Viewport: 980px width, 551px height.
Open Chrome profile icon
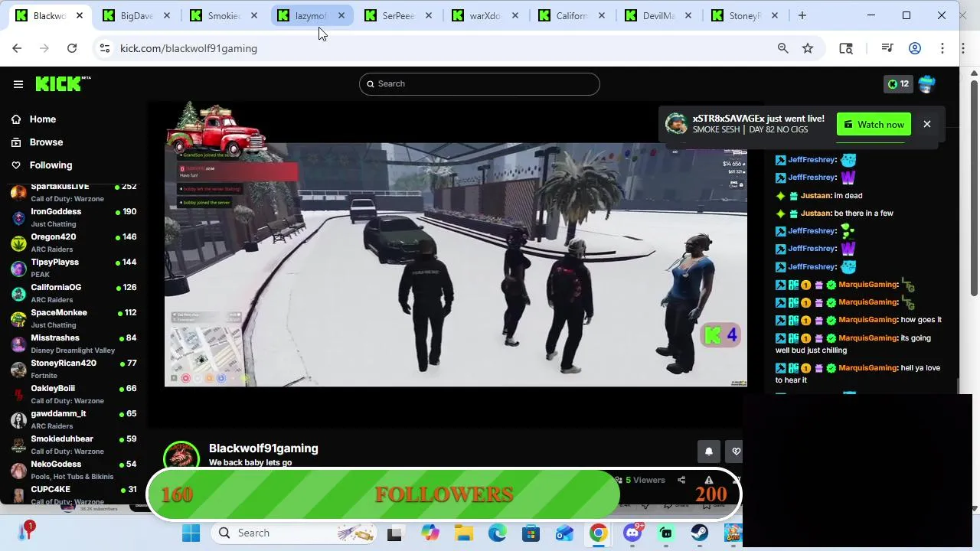[x=915, y=48]
